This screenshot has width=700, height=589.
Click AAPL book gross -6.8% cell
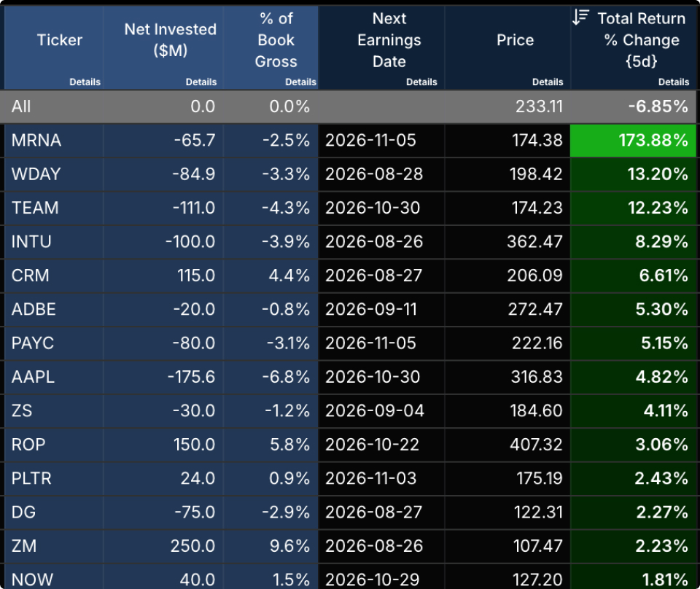coord(271,377)
